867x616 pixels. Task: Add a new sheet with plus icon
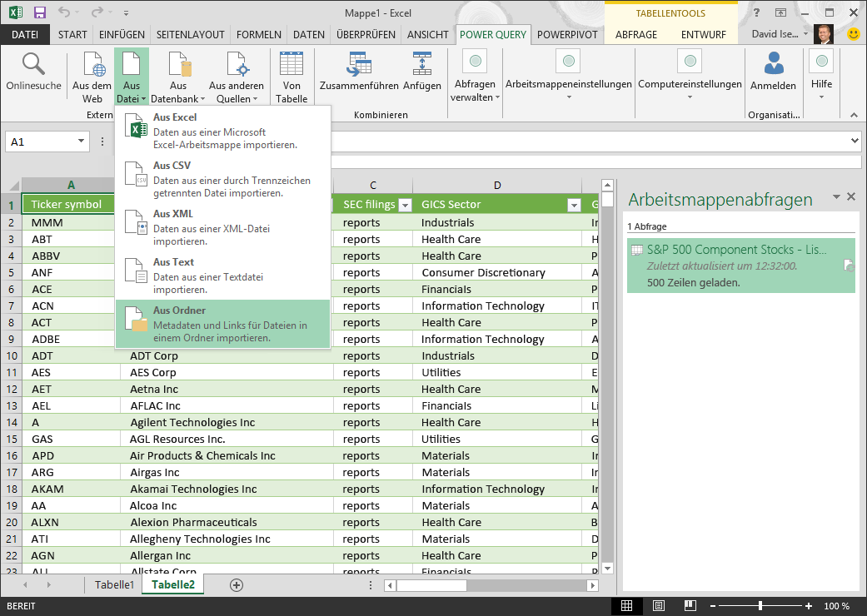[236, 585]
